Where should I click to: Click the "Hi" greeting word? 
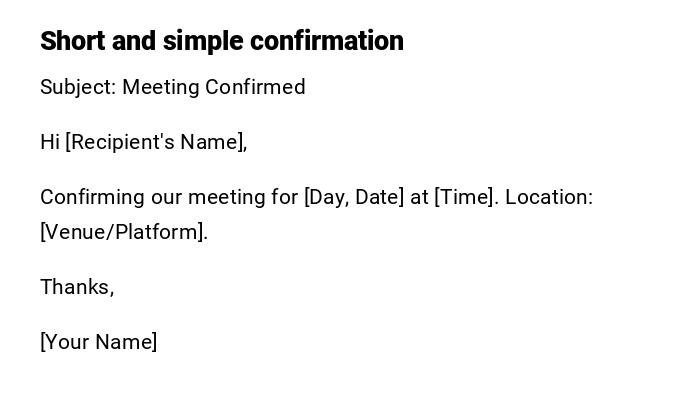click(50, 142)
